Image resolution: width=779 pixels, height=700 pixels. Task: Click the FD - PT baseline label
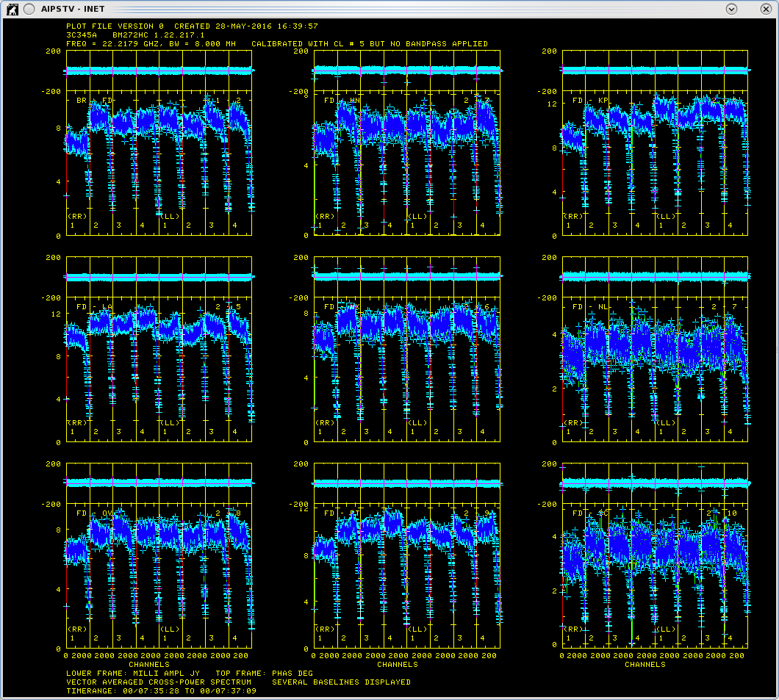[x=342, y=513]
